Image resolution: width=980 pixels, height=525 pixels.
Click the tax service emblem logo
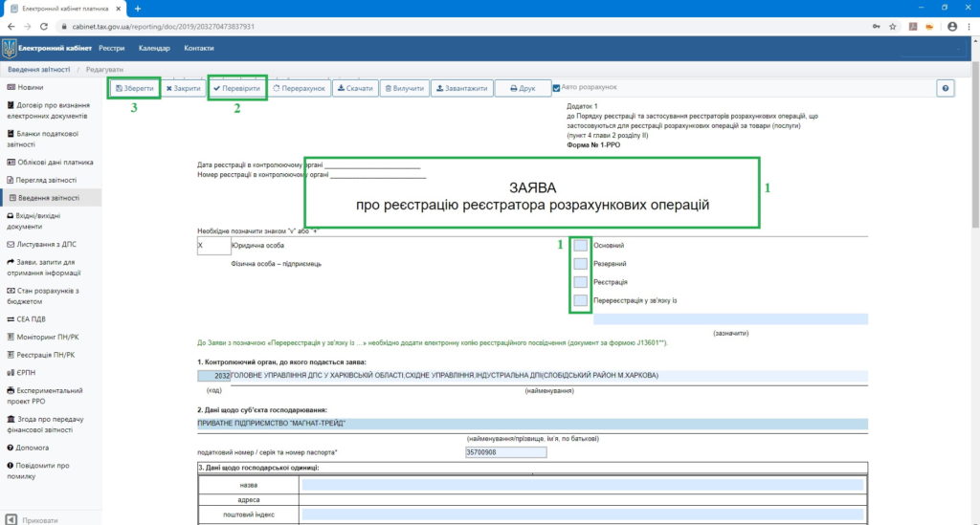[9, 48]
